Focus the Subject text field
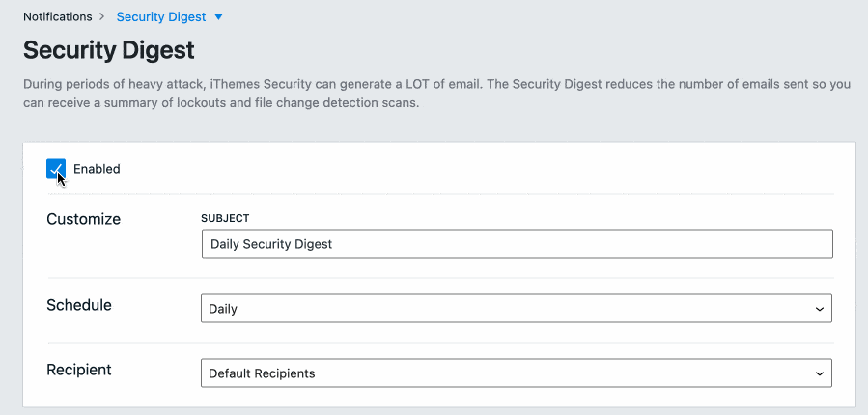 point(517,244)
